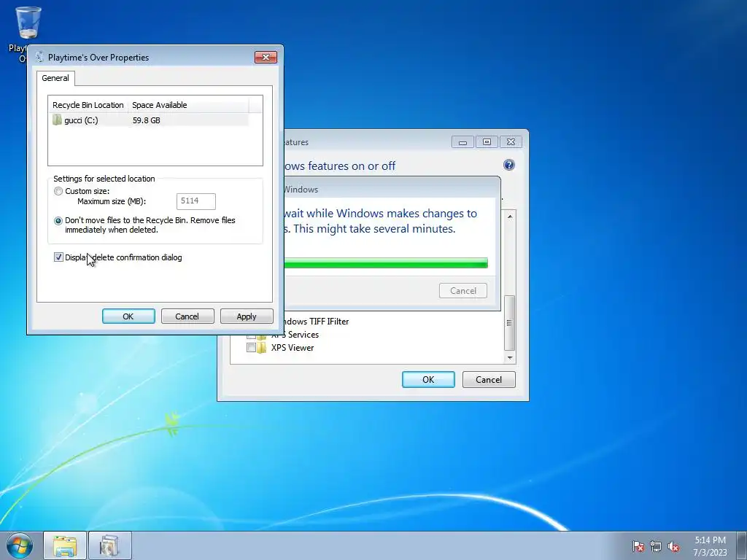The height and width of the screenshot is (560, 747).
Task: Click the Apply button
Action: [x=247, y=316]
